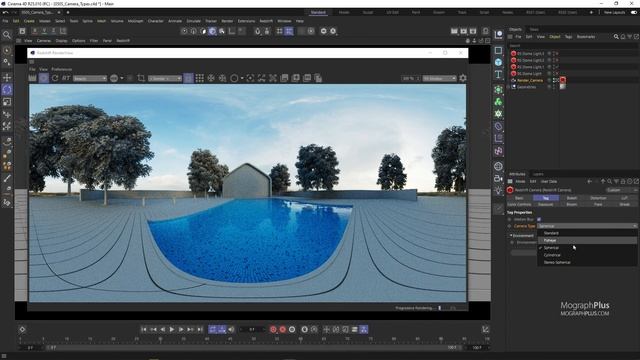This screenshot has height=360, width=640.
Task: Click the grid overlay icon in RenderView
Action: 200,78
